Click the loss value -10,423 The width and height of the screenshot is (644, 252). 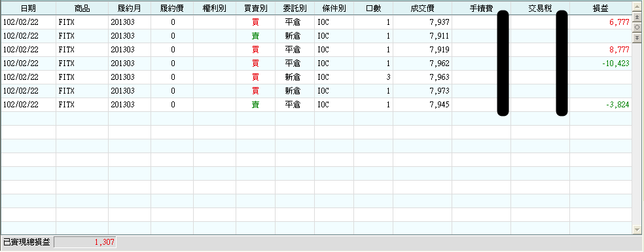616,63
